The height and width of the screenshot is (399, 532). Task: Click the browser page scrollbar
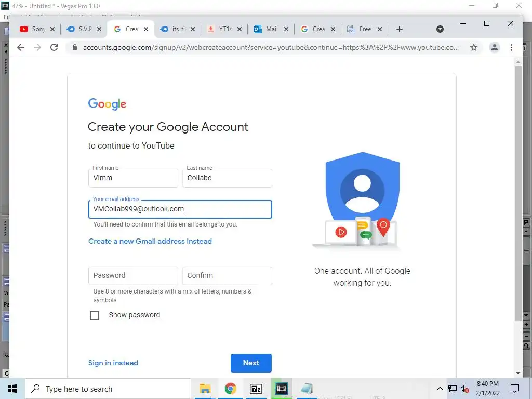(518, 193)
